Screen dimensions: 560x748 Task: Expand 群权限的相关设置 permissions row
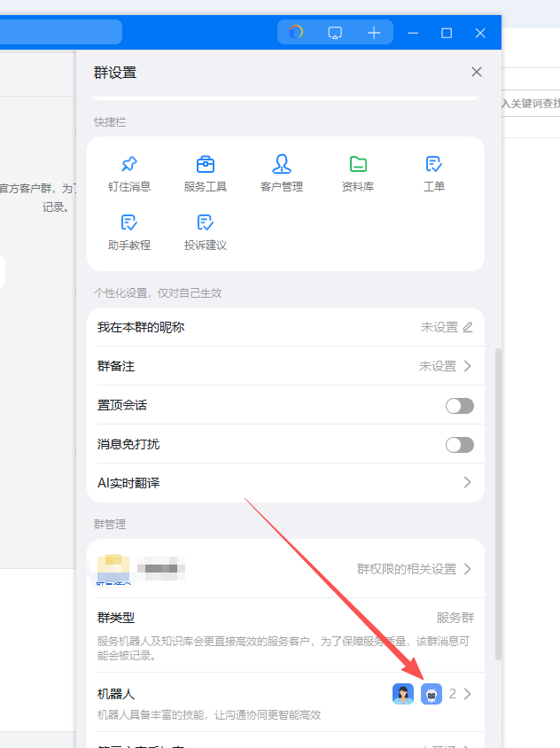[467, 569]
